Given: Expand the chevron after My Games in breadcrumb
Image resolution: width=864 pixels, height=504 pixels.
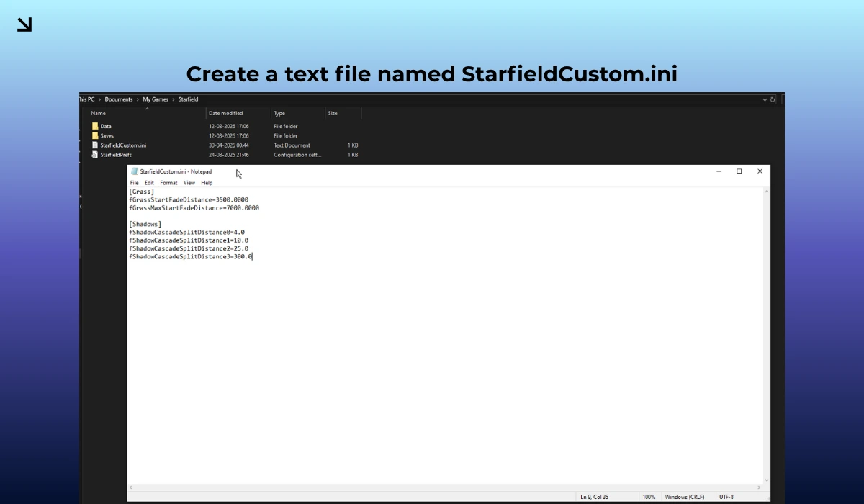Looking at the screenshot, I should 174,99.
